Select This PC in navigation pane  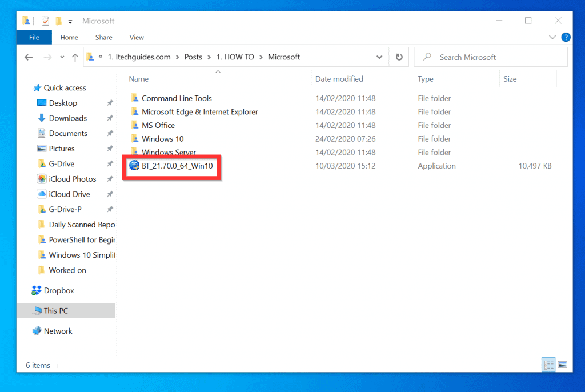(66, 311)
